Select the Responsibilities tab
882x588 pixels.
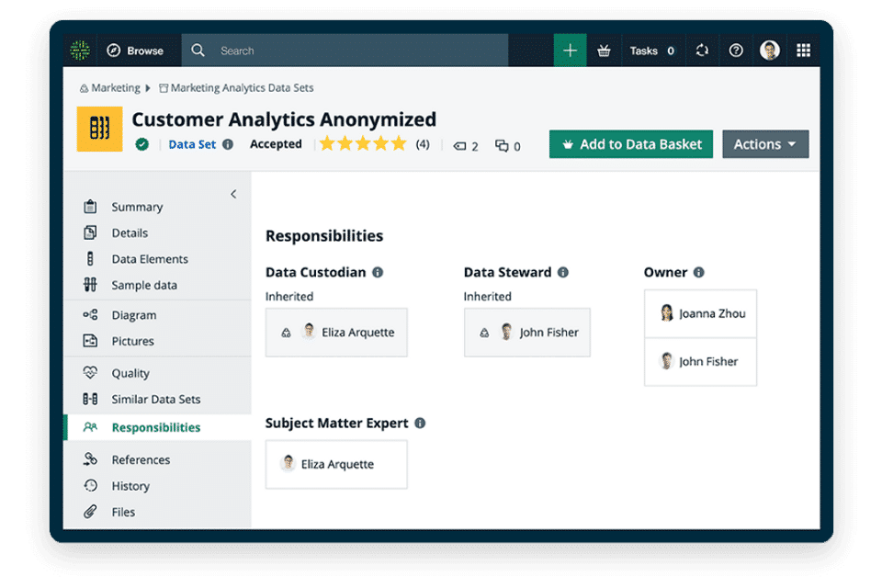tap(158, 427)
